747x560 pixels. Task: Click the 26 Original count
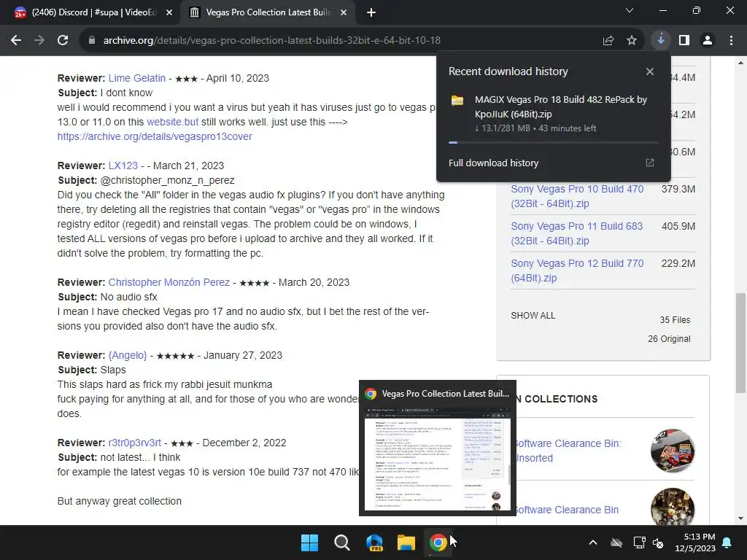669,339
